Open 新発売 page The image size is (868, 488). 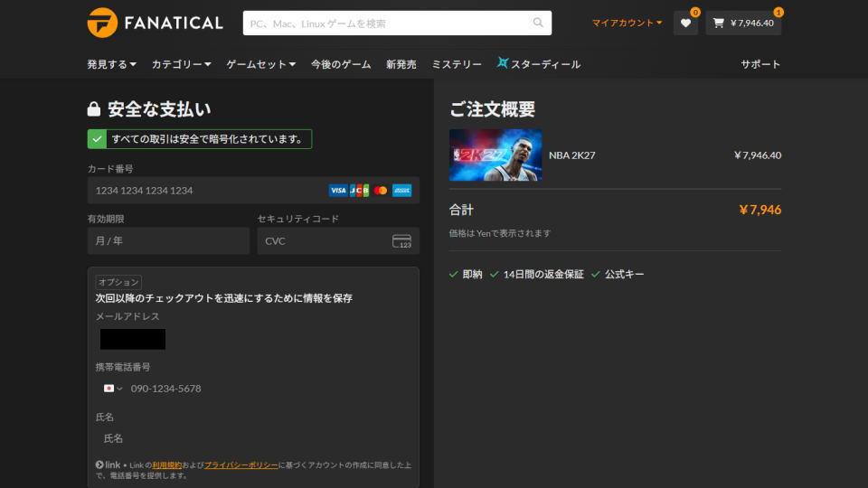point(401,64)
